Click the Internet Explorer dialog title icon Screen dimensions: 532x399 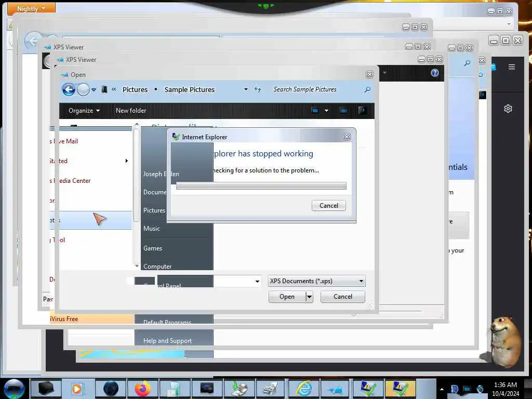[176, 137]
